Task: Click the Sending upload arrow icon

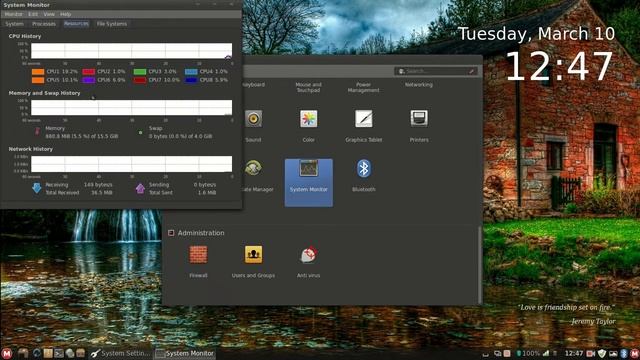Action: (140, 188)
